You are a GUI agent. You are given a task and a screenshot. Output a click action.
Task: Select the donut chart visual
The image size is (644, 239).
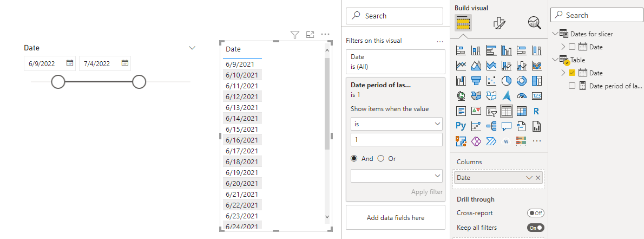[x=522, y=81]
